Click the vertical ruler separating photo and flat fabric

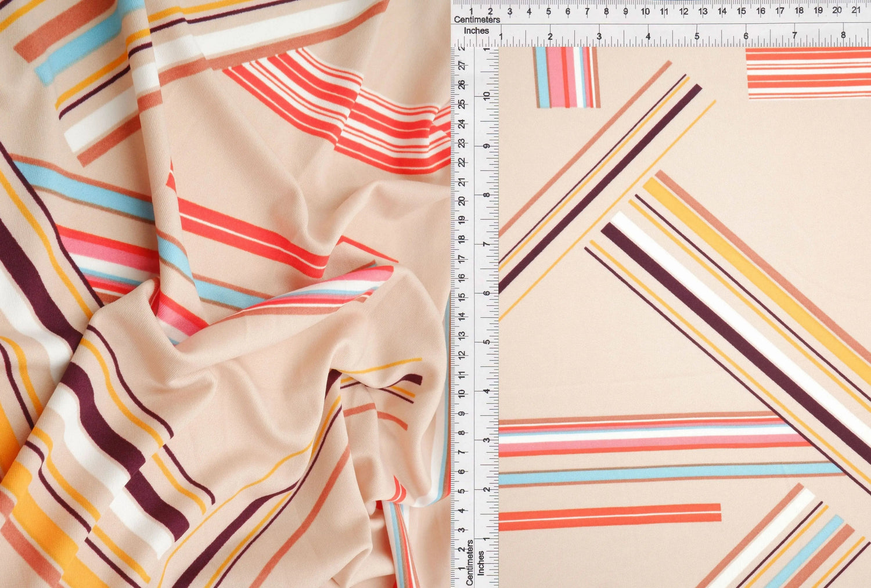(x=473, y=290)
